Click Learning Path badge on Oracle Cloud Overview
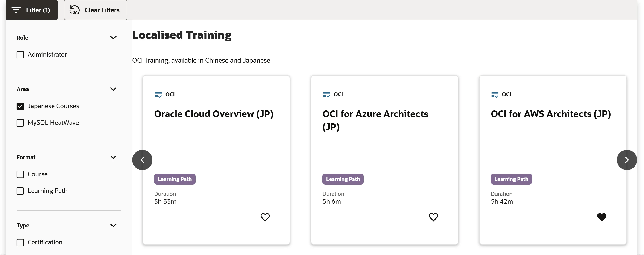The image size is (644, 255). click(175, 179)
